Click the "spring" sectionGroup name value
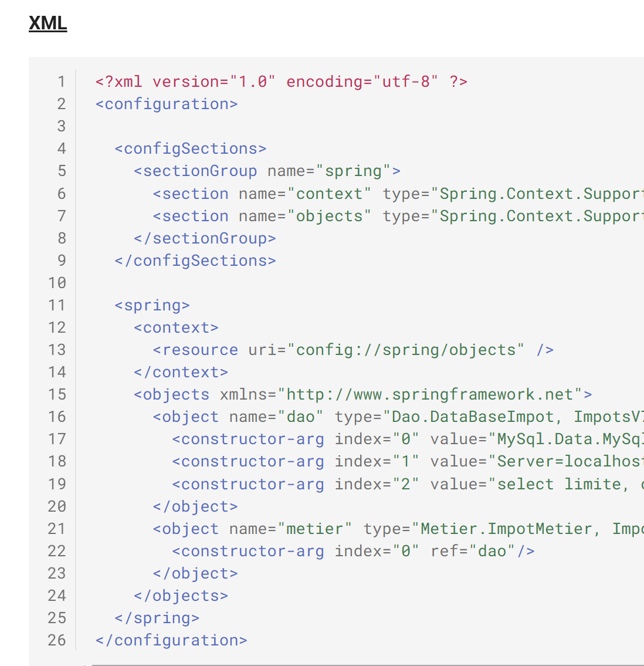644x666 pixels. (354, 171)
